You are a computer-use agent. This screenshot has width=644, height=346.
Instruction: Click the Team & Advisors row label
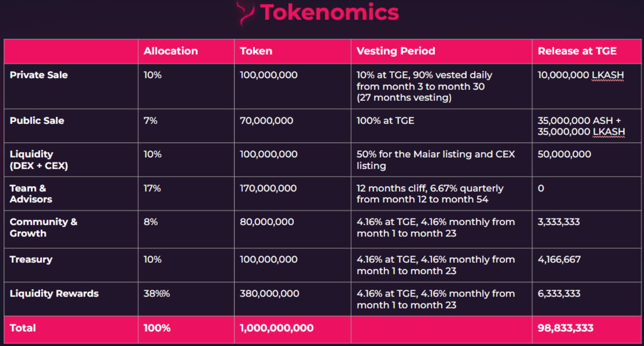pyautogui.click(x=31, y=194)
